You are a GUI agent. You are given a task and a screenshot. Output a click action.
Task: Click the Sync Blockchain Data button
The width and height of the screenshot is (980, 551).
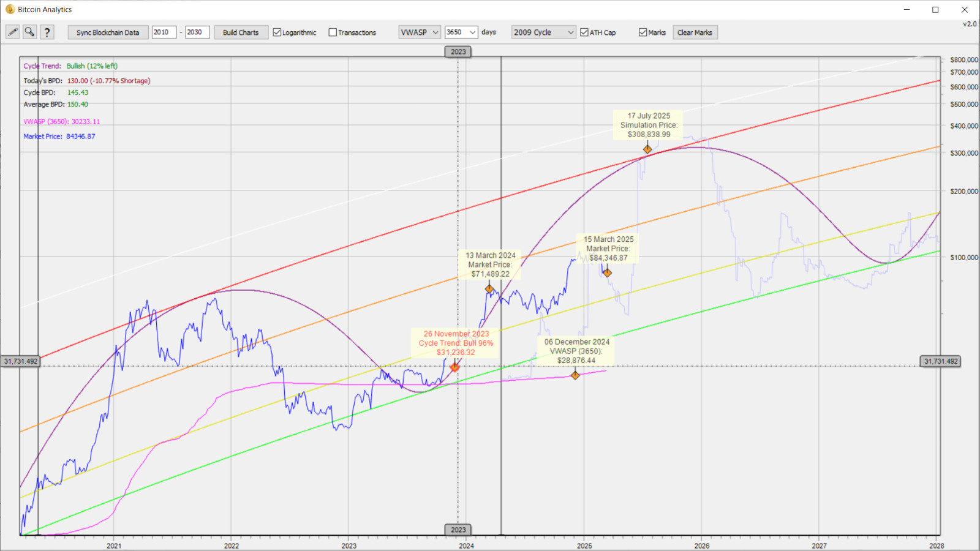pos(108,32)
